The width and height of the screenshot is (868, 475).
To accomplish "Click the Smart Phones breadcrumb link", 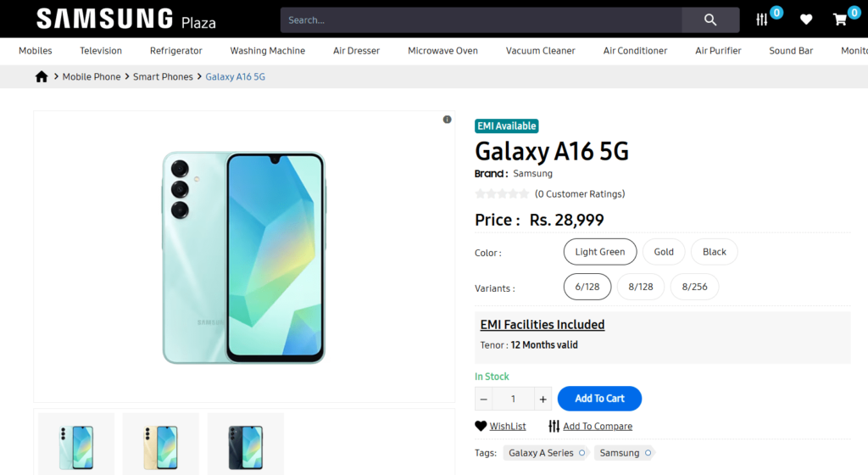I will [x=163, y=77].
